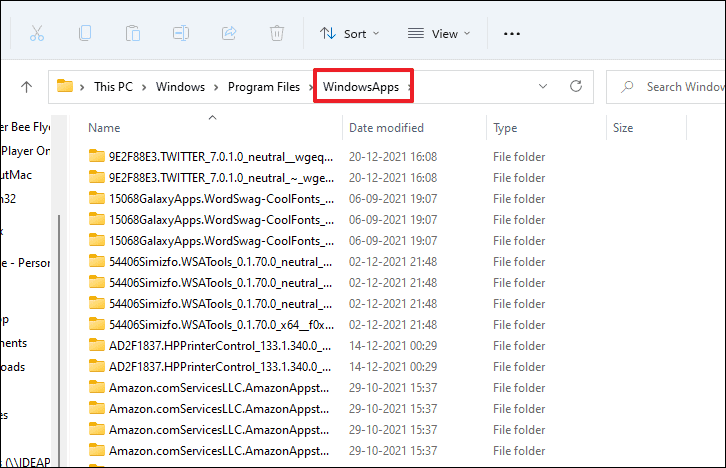Click Windows in the breadcrumb path

pyautogui.click(x=180, y=87)
